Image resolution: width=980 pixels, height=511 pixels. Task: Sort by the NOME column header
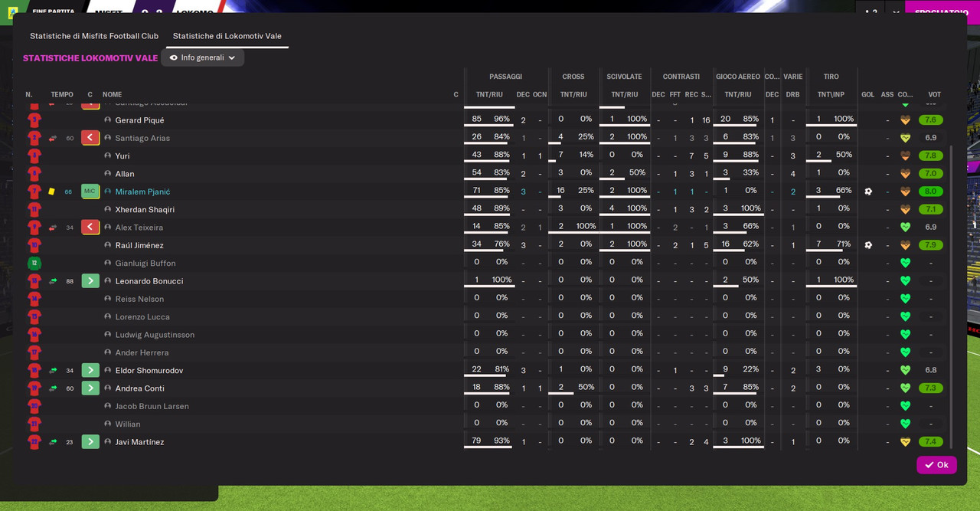point(112,95)
